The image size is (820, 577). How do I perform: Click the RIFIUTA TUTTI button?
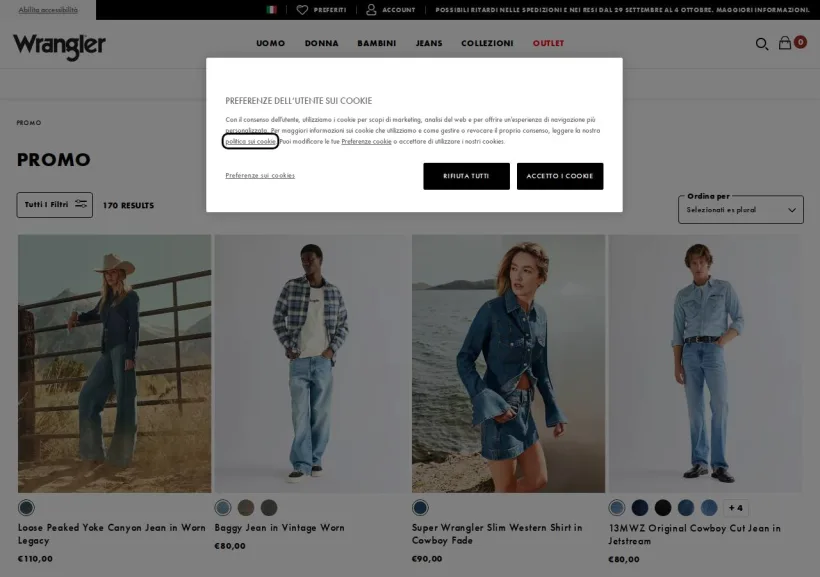[x=466, y=176]
